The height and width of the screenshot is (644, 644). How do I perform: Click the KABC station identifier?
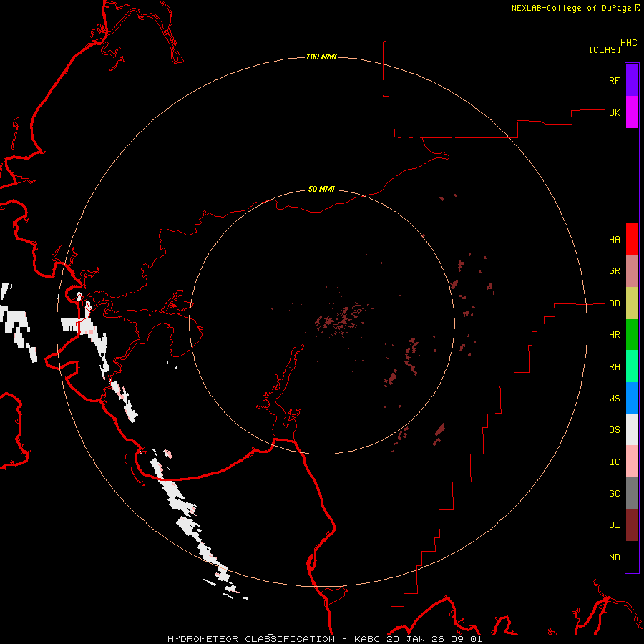(367, 639)
